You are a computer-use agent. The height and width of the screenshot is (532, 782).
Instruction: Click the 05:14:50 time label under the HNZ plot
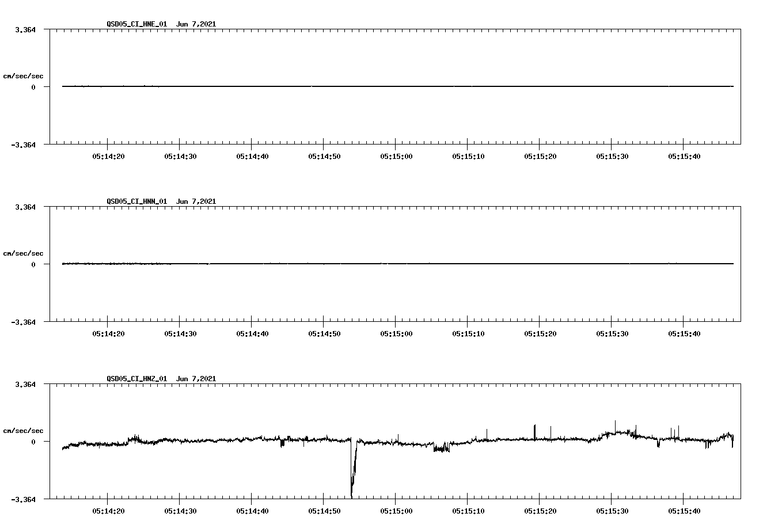[x=324, y=511]
